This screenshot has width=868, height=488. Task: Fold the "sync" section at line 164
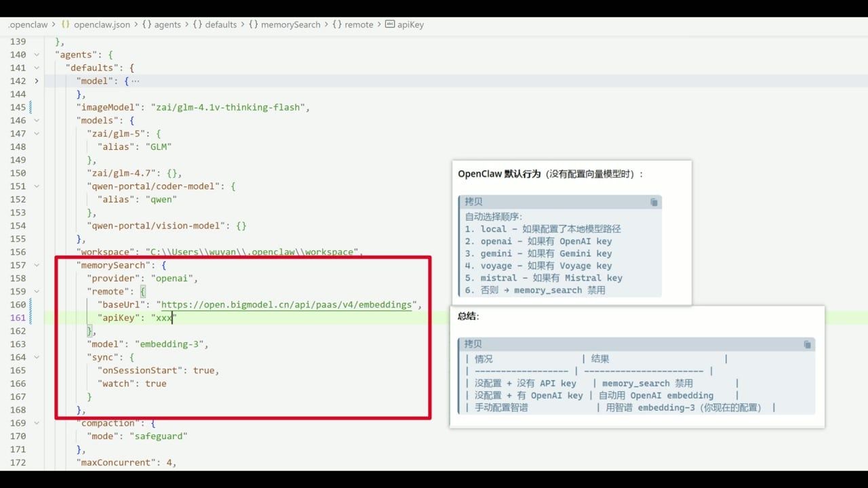[37, 357]
